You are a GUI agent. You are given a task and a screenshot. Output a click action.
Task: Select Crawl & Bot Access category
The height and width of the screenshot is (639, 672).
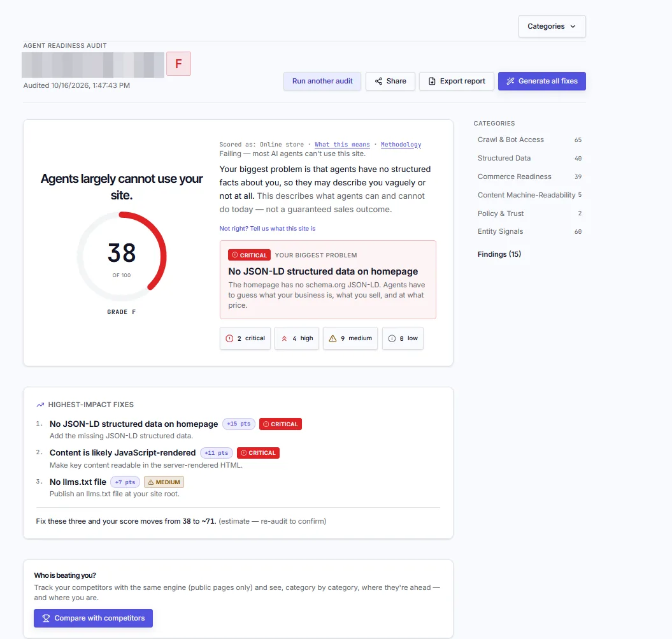click(529, 140)
